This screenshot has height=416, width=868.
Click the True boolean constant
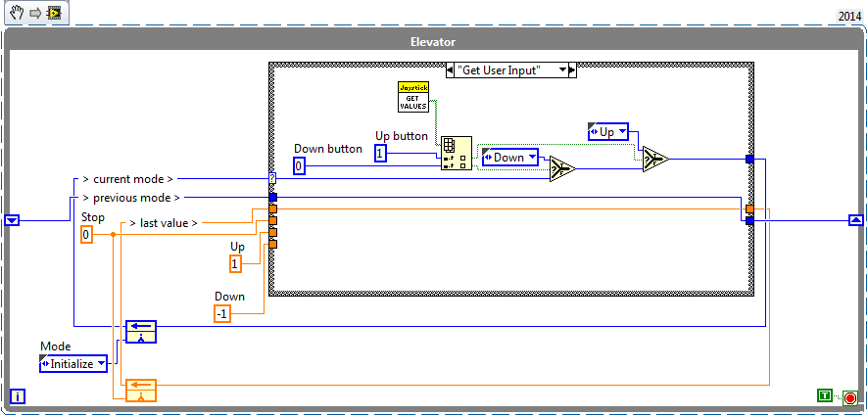pos(824,395)
